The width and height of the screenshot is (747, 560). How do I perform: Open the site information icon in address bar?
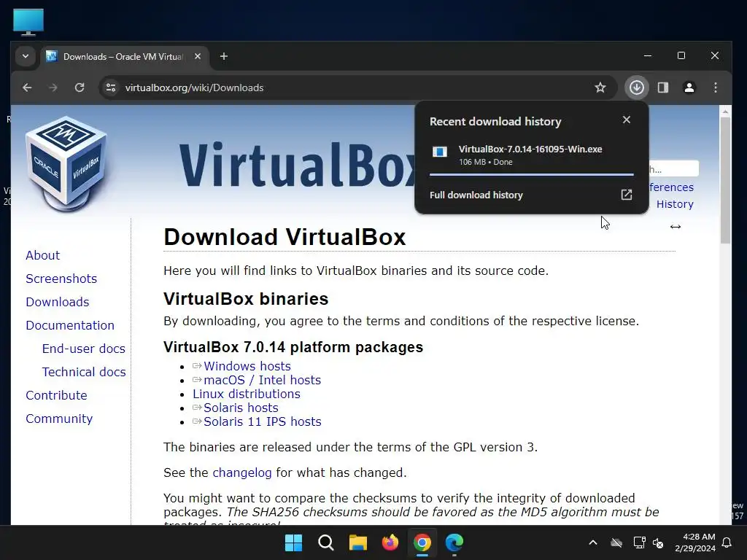111,87
